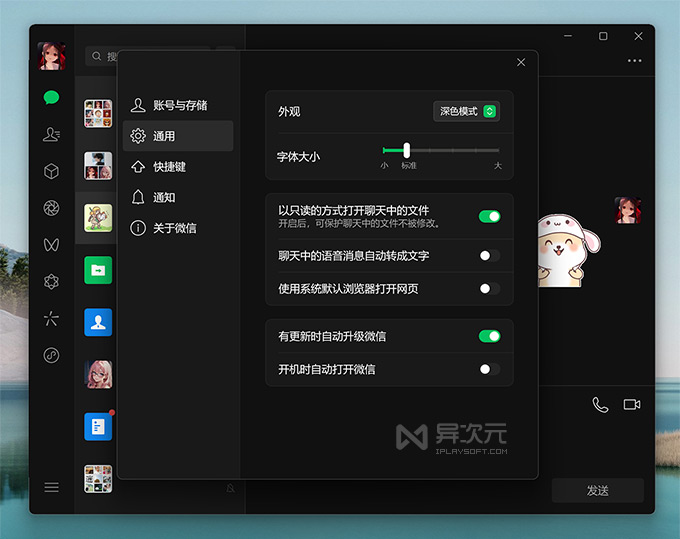Click the search magnifier icon in chat list
680x539 pixels.
tap(97, 56)
